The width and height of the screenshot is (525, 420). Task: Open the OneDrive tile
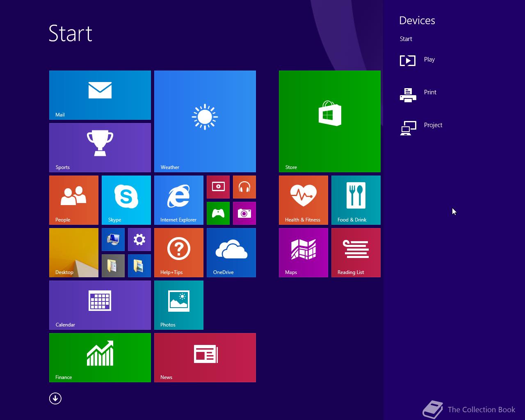[x=231, y=253]
